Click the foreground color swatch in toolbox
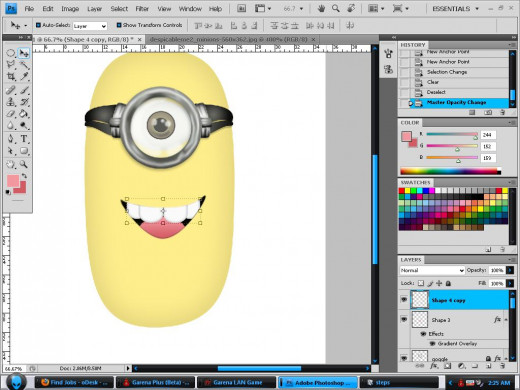This screenshot has height=390, width=520. pos(13,181)
